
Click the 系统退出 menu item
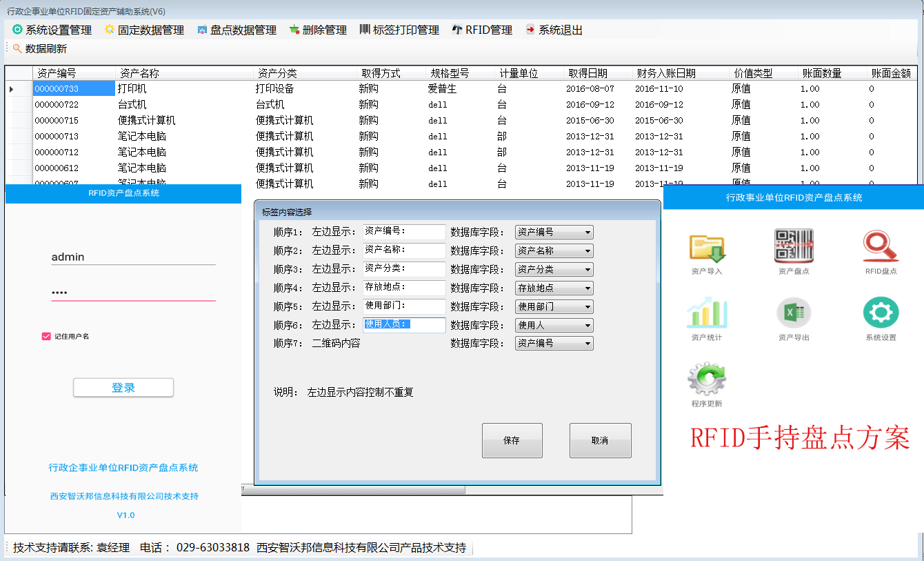tap(554, 30)
